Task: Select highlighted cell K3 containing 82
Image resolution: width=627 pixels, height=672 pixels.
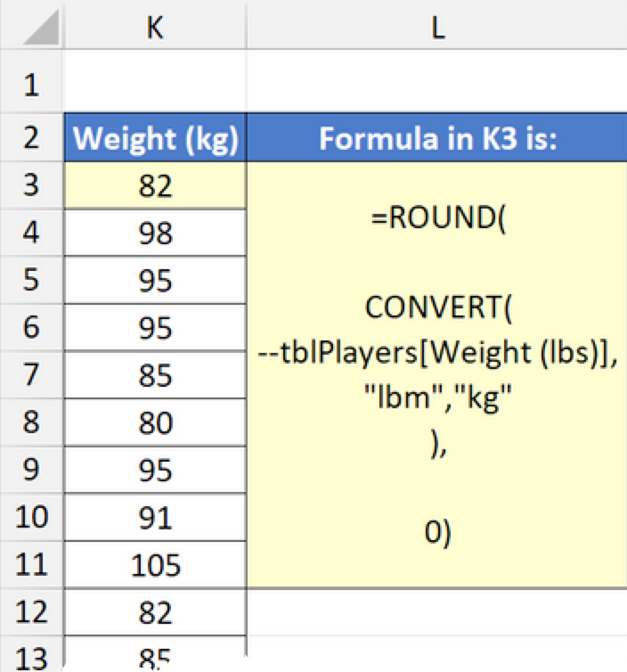Action: [x=155, y=186]
